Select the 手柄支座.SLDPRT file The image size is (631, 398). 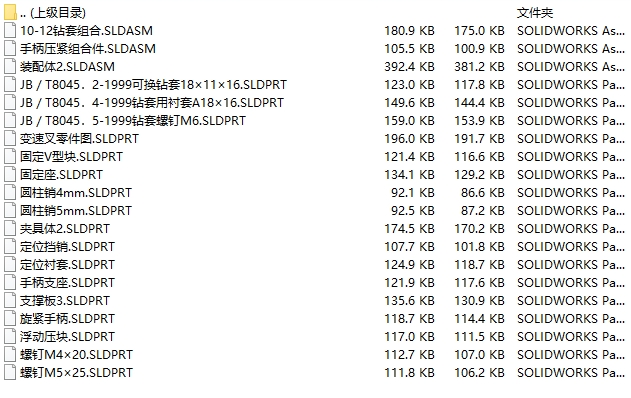click(67, 283)
